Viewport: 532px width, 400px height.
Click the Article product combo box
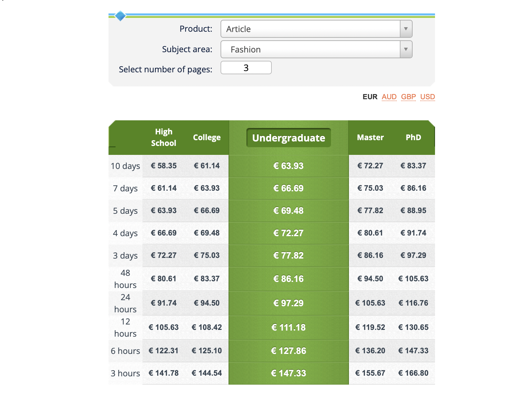[x=310, y=29]
